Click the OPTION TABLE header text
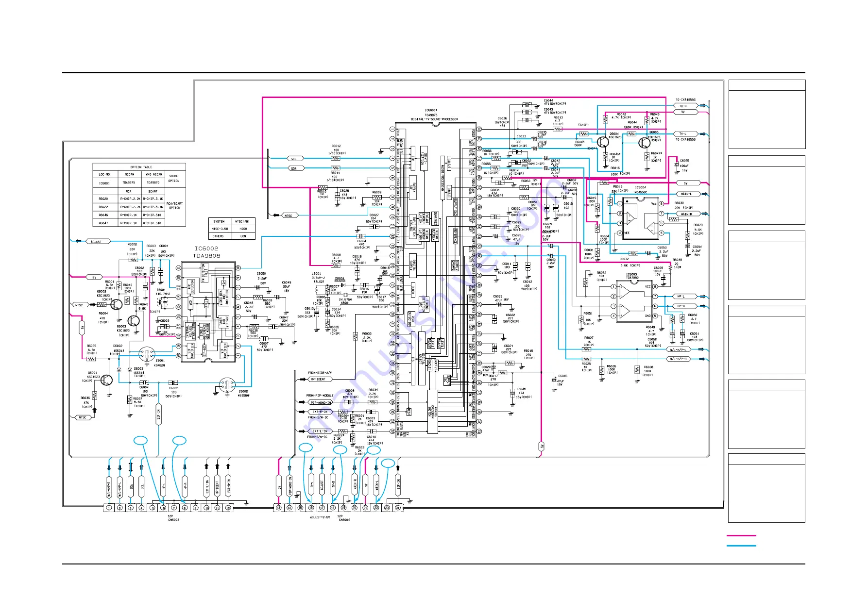Image resolution: width=868 pixels, height=613 pixels. (141, 167)
